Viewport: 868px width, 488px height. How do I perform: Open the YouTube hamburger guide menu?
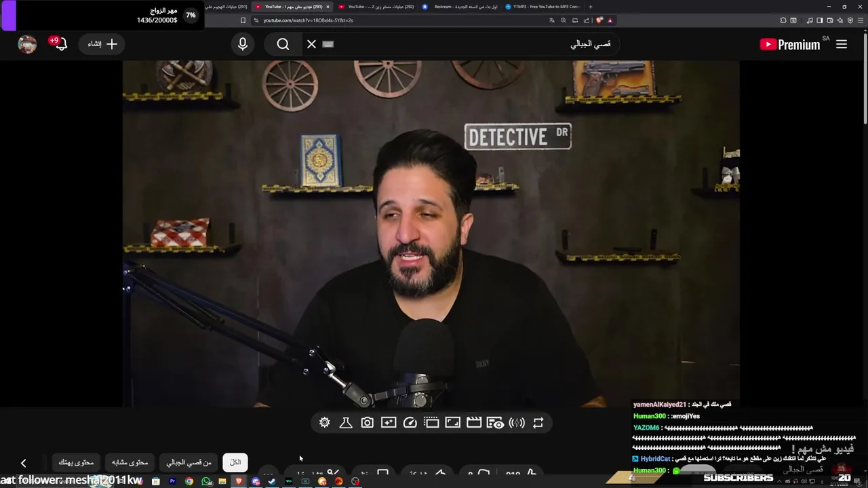pos(842,44)
